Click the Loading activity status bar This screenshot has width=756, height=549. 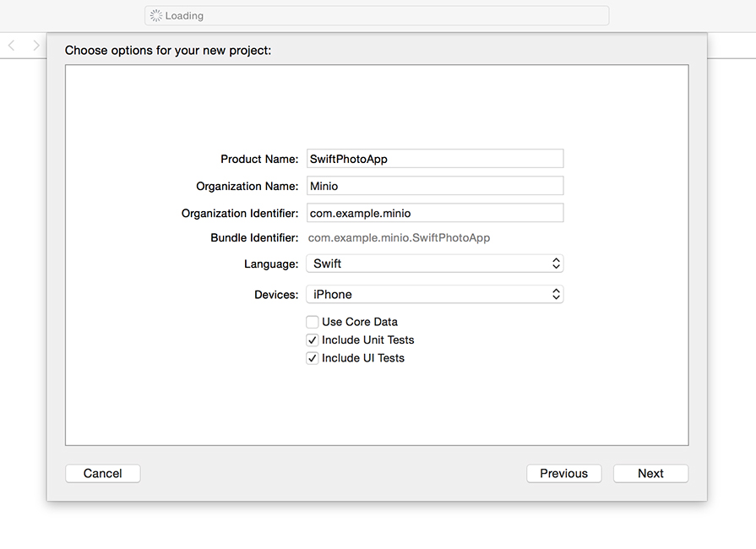click(x=376, y=16)
